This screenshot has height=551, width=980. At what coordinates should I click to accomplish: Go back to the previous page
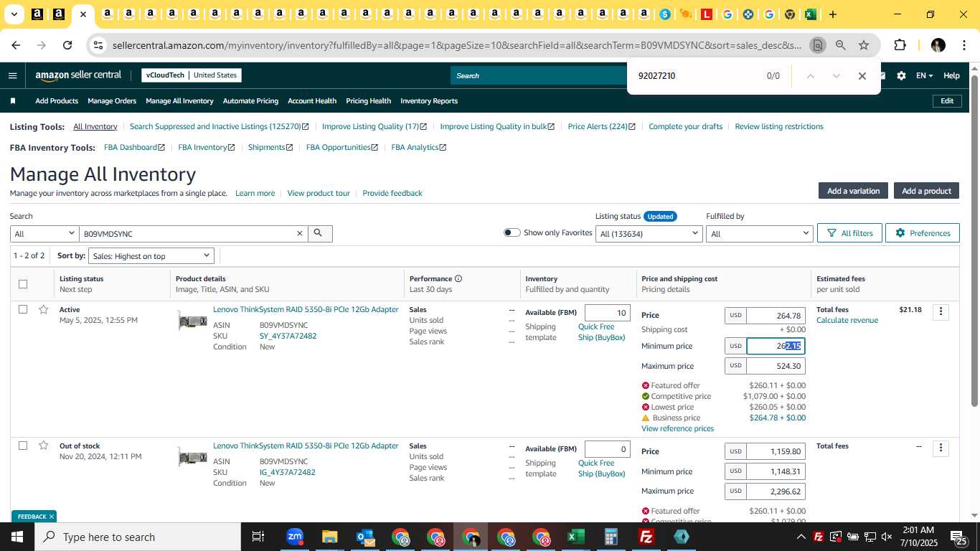16,45
